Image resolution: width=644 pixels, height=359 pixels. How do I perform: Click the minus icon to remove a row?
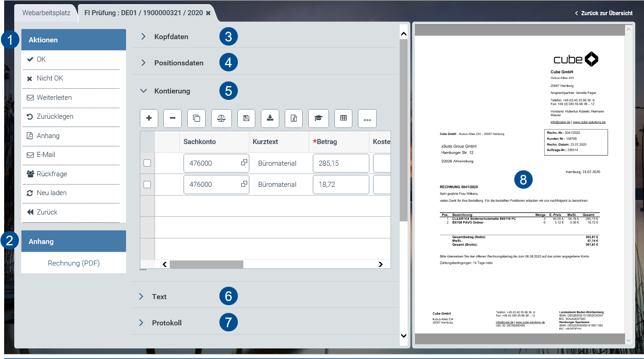point(172,118)
